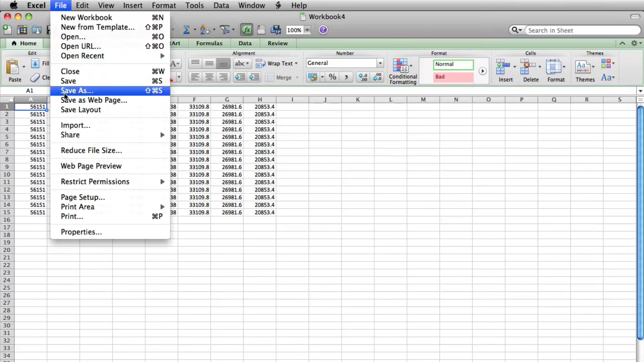Expand the cell styles gallery arrow
Viewport: 644px width, 362px height.
pyautogui.click(x=482, y=71)
